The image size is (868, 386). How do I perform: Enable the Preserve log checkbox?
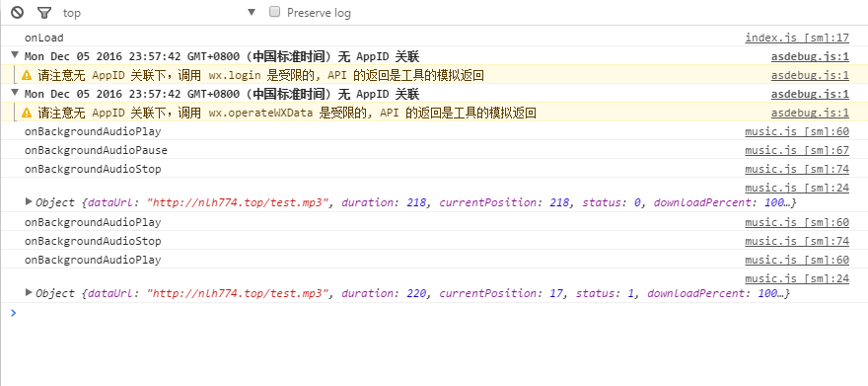274,12
